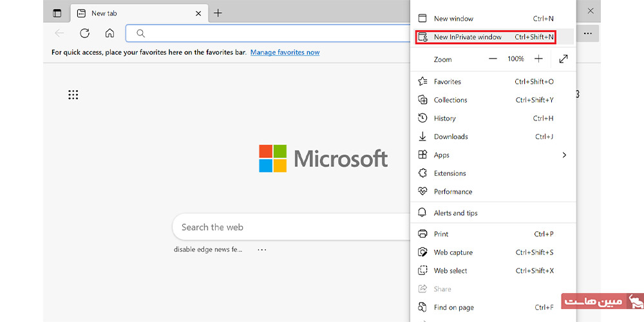The height and width of the screenshot is (322, 644).
Task: Click the History clock icon
Action: coord(422,118)
